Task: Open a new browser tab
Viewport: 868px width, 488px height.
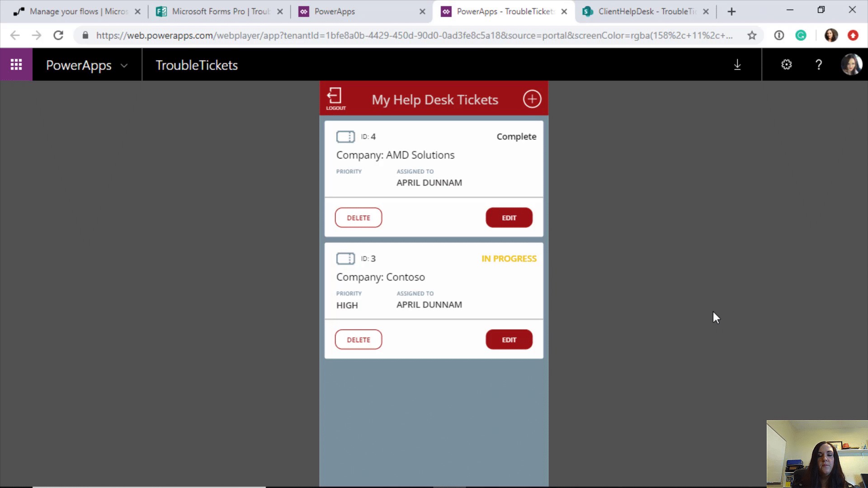Action: [x=732, y=12]
